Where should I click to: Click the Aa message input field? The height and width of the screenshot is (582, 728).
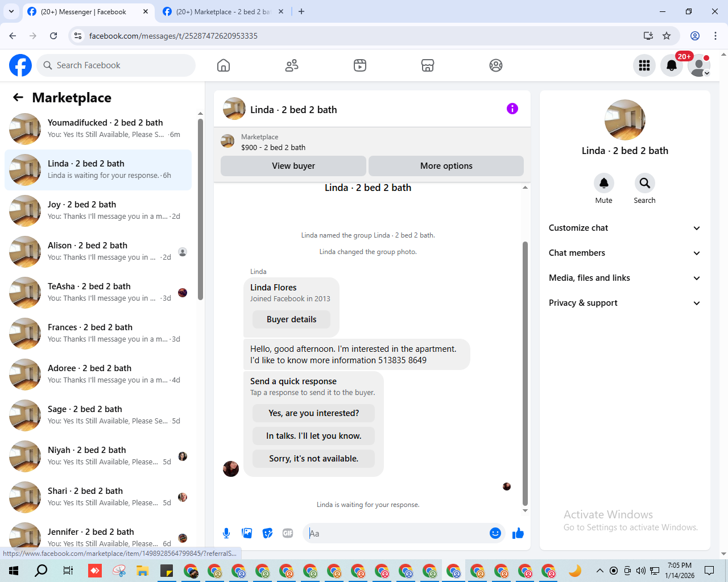[396, 533]
